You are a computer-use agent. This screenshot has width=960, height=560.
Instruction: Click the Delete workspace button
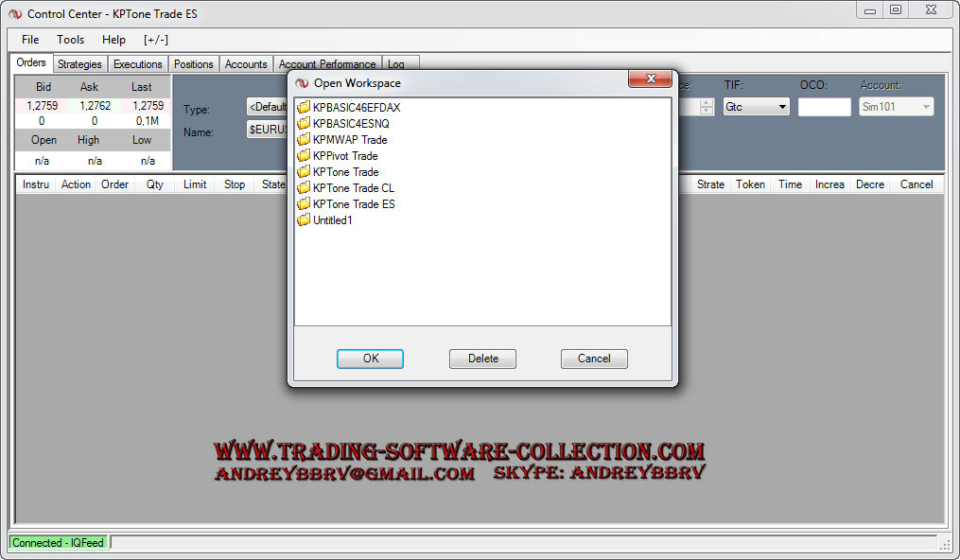coord(482,359)
